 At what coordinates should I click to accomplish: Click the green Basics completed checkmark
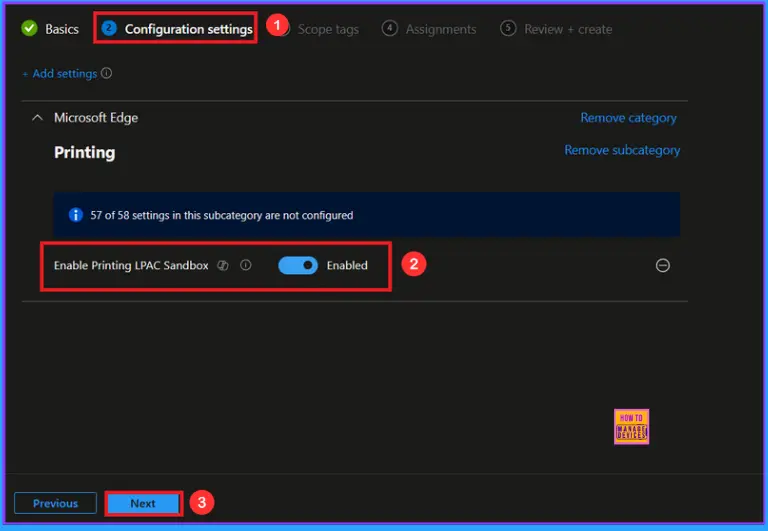tap(29, 28)
